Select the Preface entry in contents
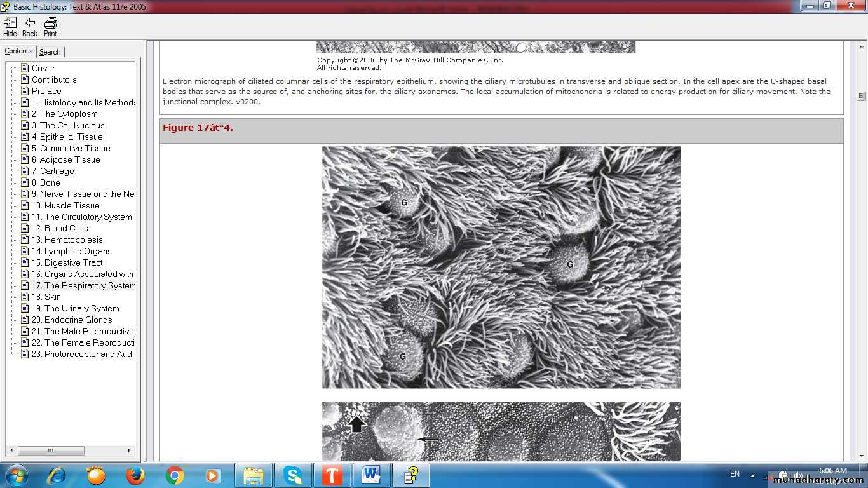 click(46, 91)
